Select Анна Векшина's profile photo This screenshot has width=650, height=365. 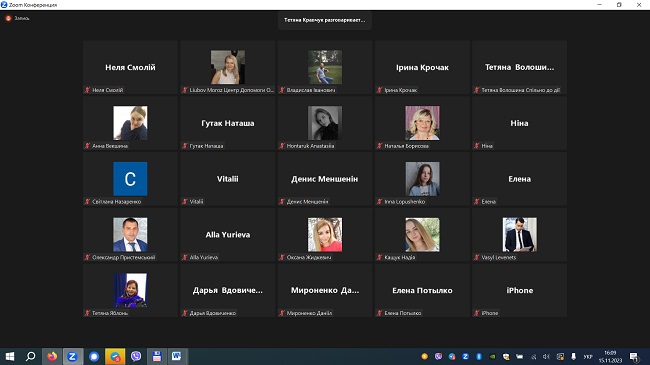pos(130,123)
